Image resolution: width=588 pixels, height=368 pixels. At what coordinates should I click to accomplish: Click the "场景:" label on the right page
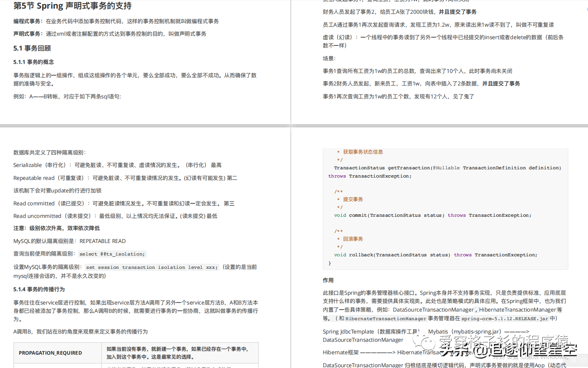329,58
